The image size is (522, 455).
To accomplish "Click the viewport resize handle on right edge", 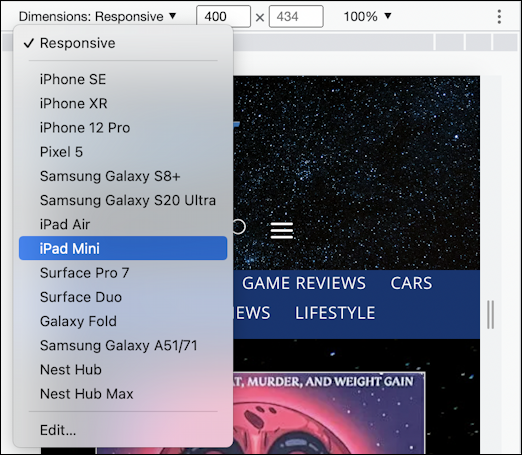I will pyautogui.click(x=490, y=315).
